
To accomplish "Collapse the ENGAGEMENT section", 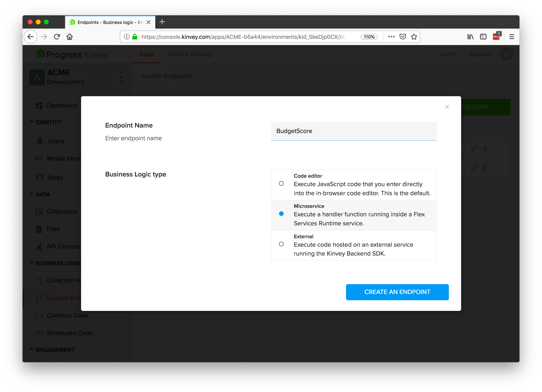I will coord(52,350).
